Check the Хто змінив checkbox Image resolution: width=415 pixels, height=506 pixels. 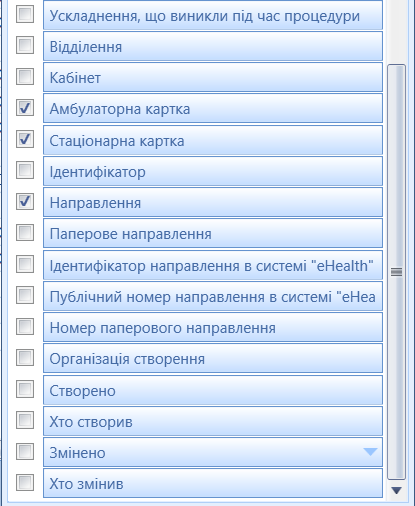coord(25,483)
